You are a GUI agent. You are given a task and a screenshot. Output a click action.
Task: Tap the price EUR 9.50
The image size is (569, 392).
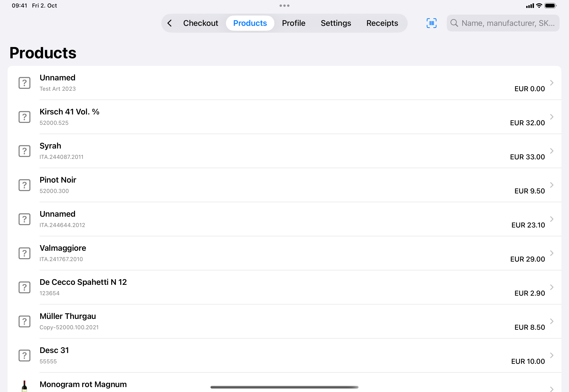tap(530, 191)
